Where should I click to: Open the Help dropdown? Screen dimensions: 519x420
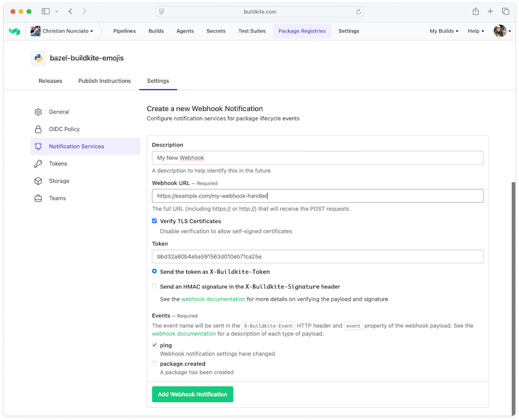pos(476,30)
